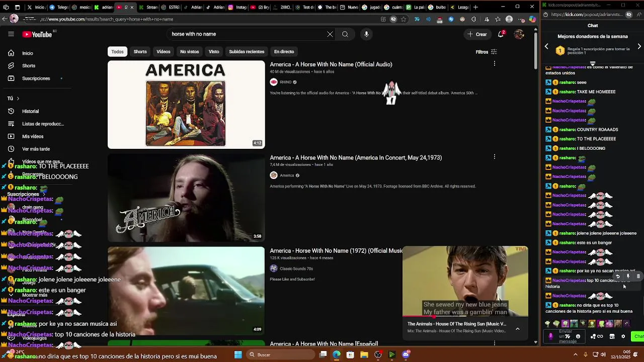
Task: Click the magnifying glass search button
Action: point(345,34)
